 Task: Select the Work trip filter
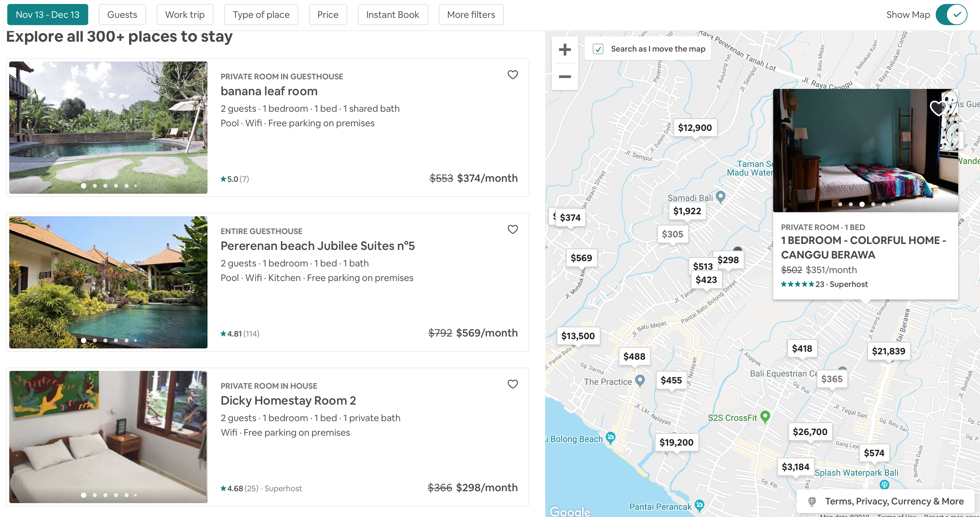185,15
